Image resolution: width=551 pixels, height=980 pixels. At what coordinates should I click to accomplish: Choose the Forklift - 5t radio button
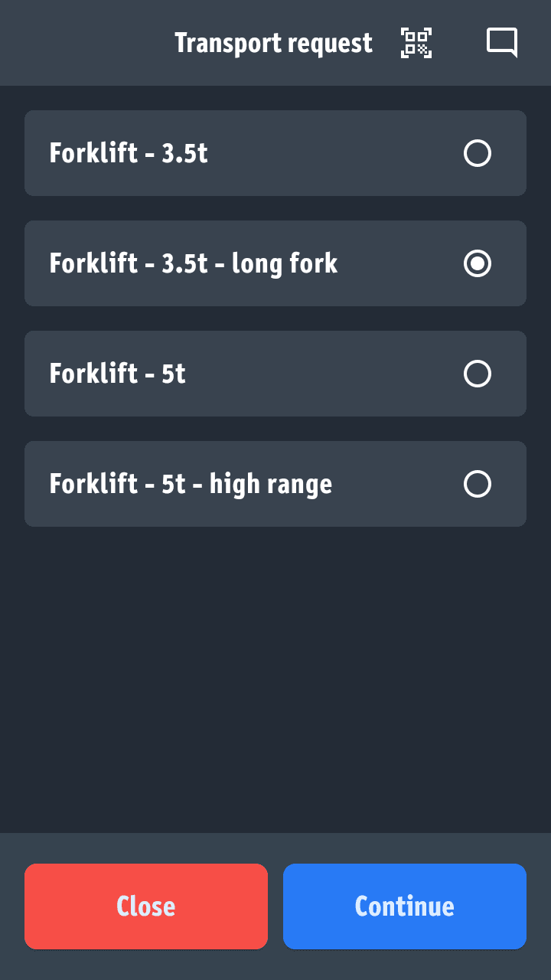point(477,374)
